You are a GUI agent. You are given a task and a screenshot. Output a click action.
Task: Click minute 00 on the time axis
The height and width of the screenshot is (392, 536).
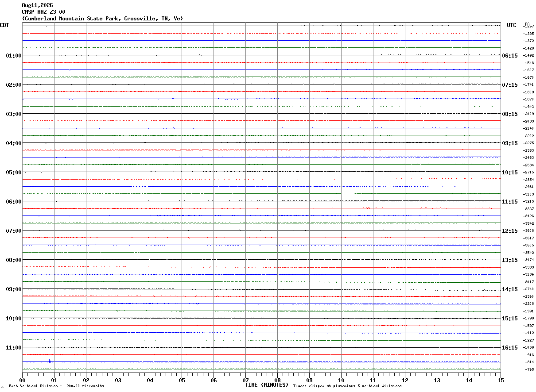point(22,380)
